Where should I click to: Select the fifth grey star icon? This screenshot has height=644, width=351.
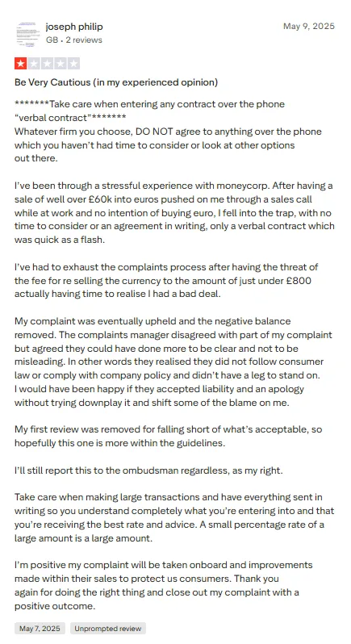73,64
